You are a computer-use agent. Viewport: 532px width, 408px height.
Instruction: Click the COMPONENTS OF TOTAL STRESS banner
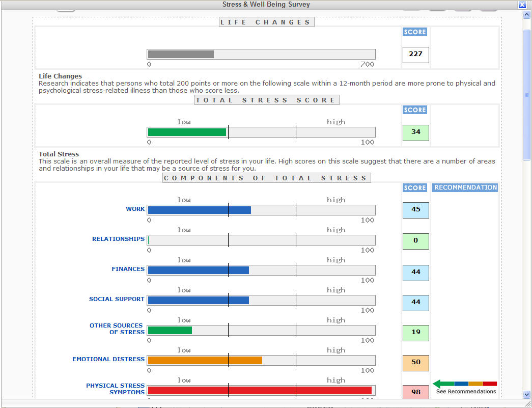coord(267,178)
